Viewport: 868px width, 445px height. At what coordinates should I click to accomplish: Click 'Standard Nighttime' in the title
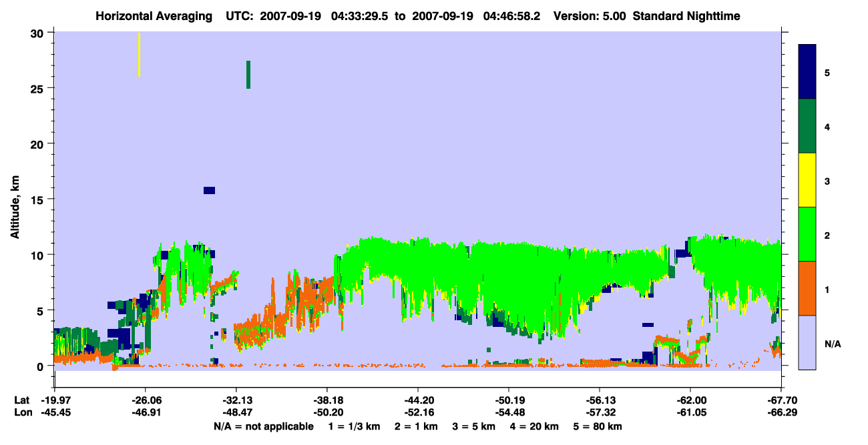687,16
